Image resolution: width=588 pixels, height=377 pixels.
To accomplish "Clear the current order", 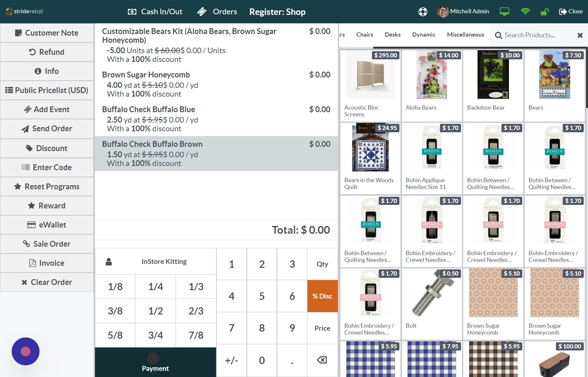I will (47, 282).
